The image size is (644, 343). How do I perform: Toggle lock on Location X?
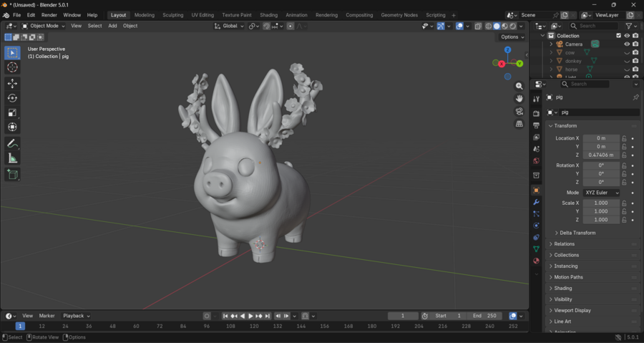click(x=624, y=138)
